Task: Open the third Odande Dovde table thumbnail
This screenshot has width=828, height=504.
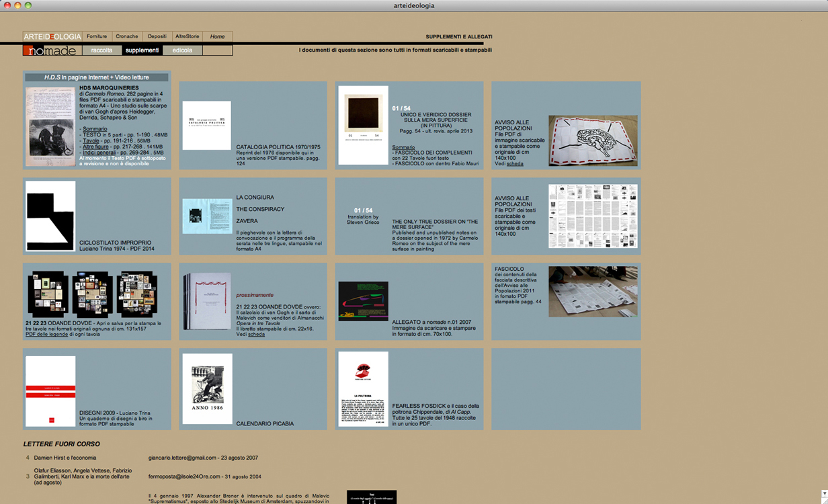Action: [x=136, y=294]
